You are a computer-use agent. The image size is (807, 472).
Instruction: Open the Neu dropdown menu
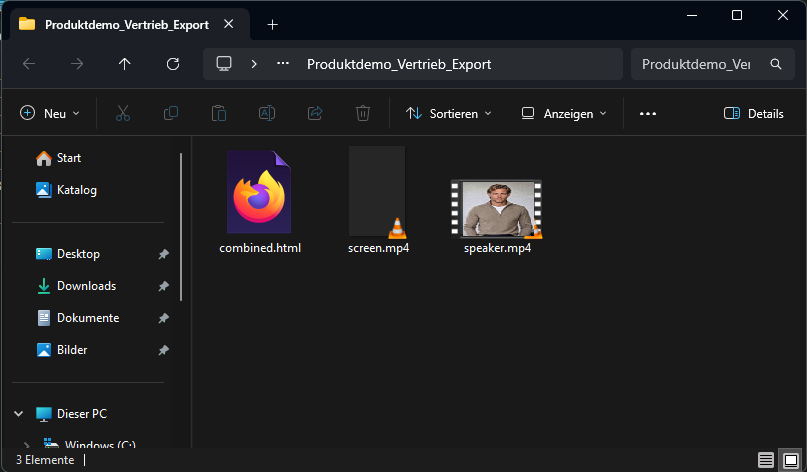tap(49, 113)
